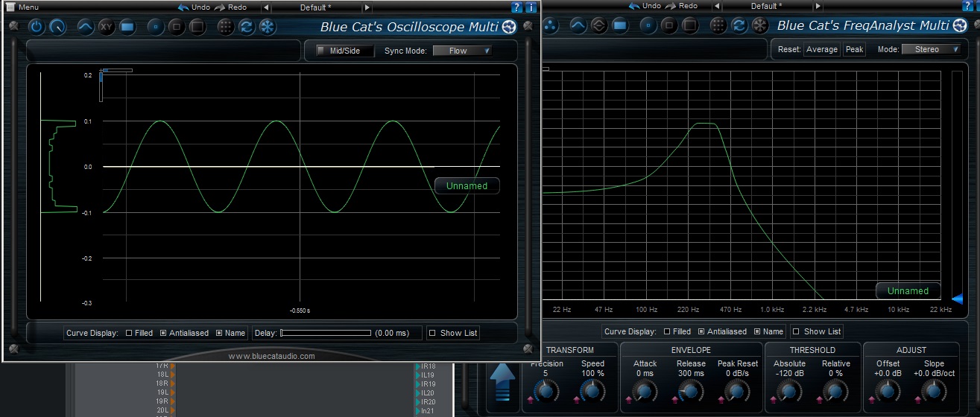Click the Delay slider in Oscilloscope
This screenshot has width=980, height=417.
[326, 333]
